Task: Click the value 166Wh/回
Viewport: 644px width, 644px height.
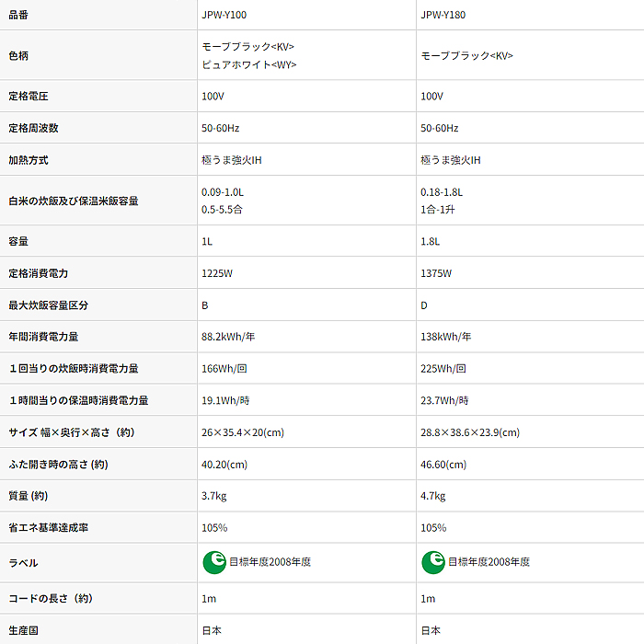Action: pyautogui.click(x=224, y=368)
